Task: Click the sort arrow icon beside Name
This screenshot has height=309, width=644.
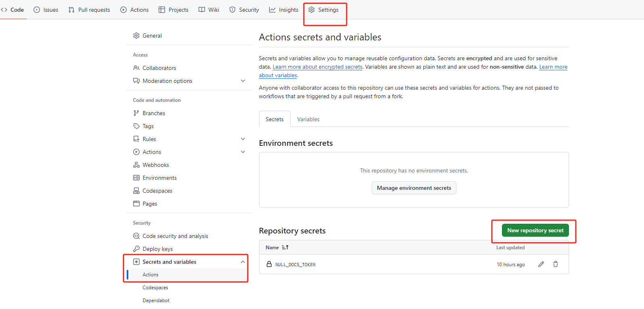Action: [x=285, y=248]
